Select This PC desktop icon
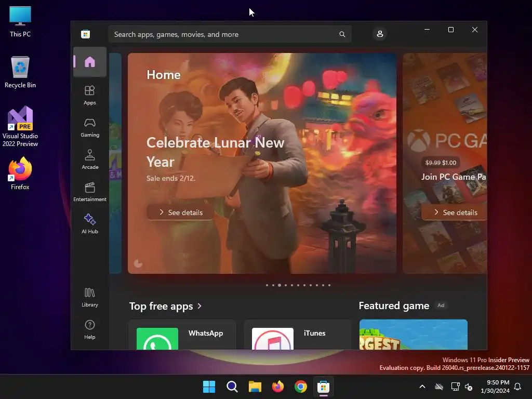Image resolution: width=532 pixels, height=399 pixels. (20, 22)
